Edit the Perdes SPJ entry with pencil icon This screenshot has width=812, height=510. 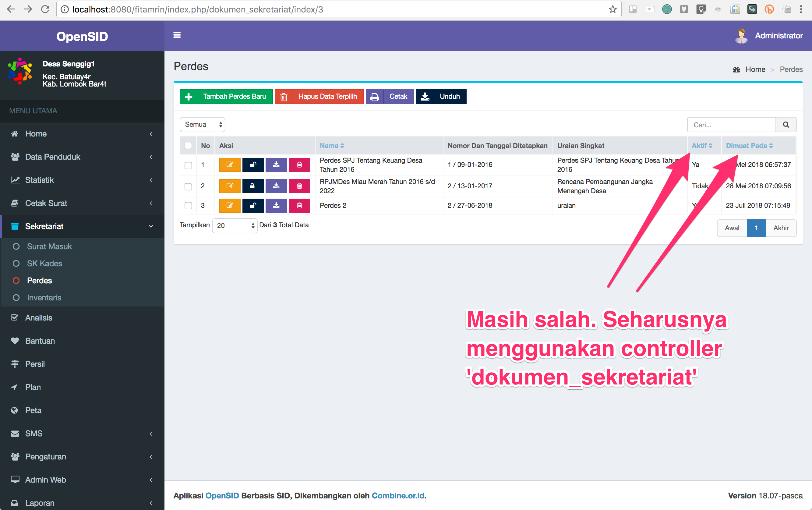(x=230, y=165)
